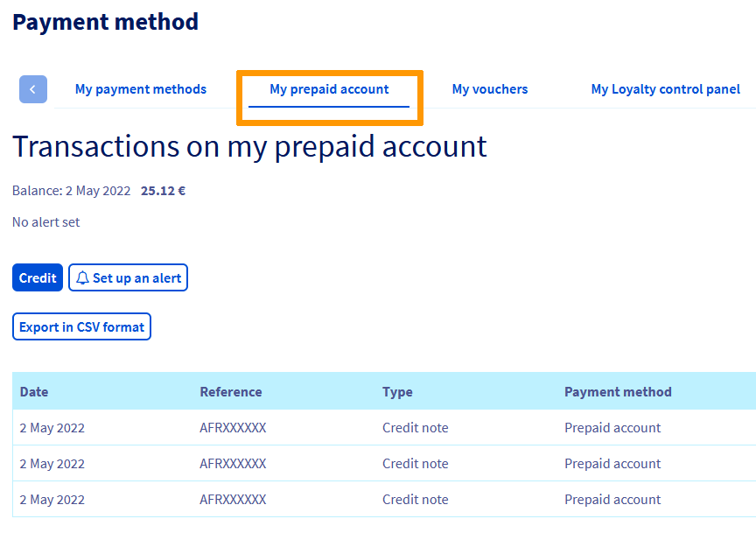Click the Payment method column header
Viewport: 756px width, 533px height.
point(618,391)
